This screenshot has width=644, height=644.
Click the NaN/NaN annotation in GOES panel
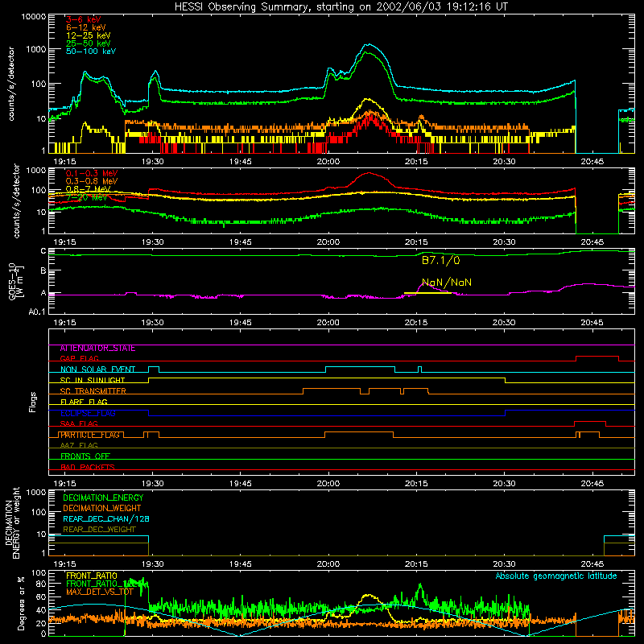(x=447, y=283)
